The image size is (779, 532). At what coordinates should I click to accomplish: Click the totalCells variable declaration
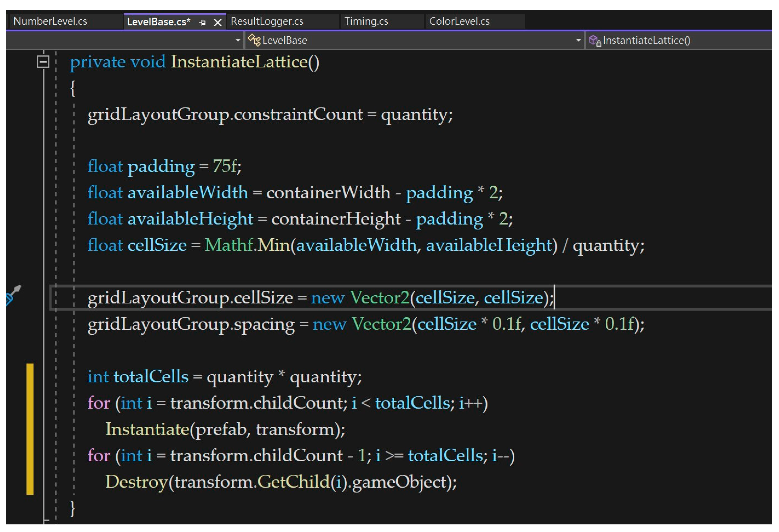(x=151, y=376)
